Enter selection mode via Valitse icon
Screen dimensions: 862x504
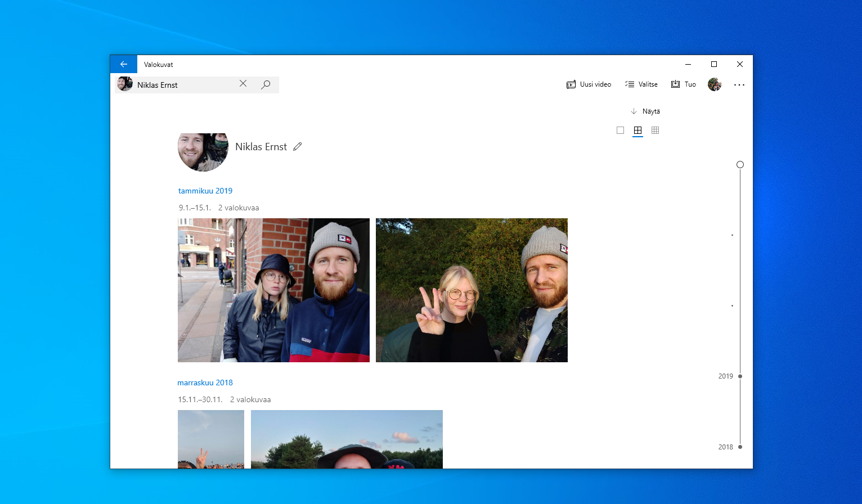[641, 84]
